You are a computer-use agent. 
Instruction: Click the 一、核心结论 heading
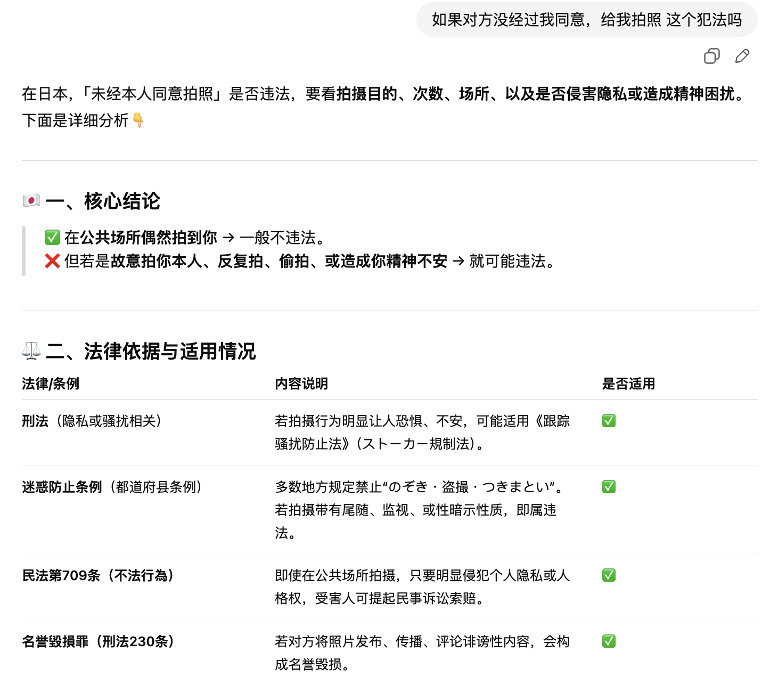tap(103, 201)
